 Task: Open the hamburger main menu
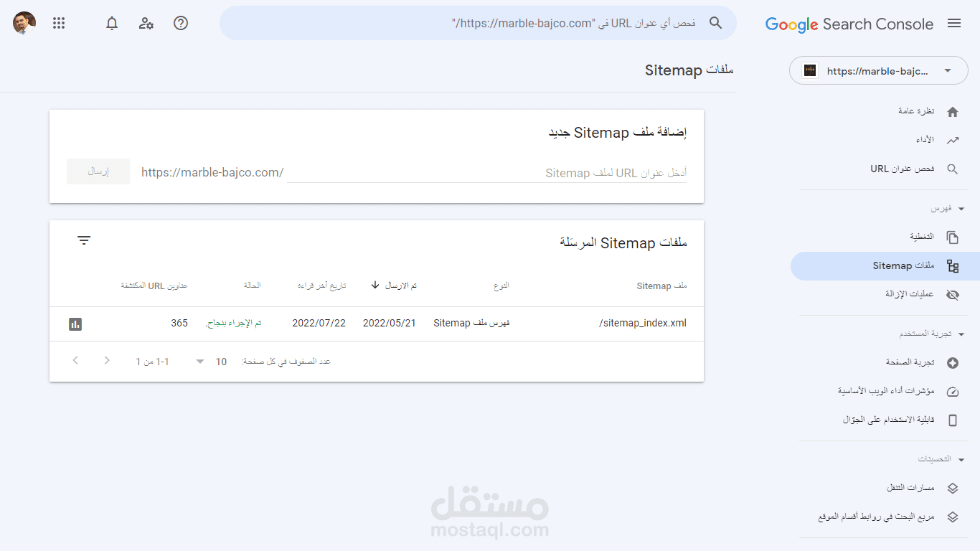(x=953, y=24)
